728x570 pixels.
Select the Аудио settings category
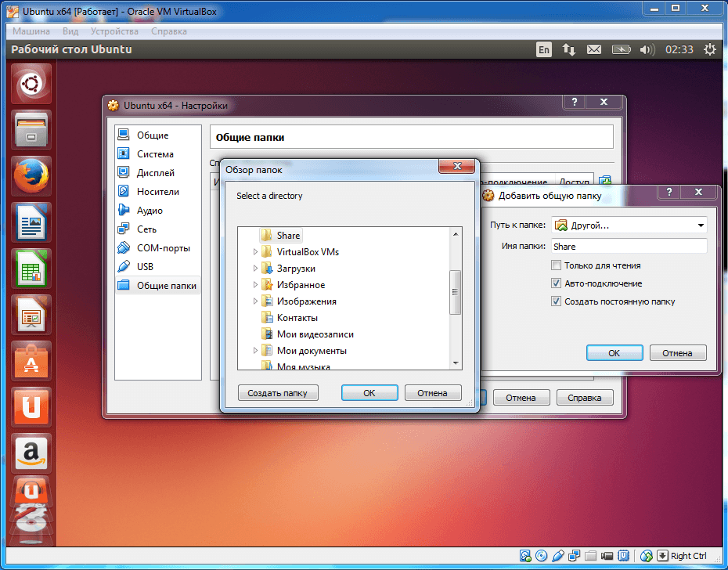point(158,211)
